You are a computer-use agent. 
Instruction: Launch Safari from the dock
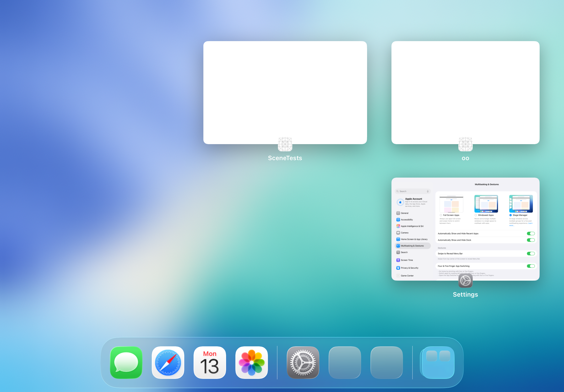click(168, 362)
